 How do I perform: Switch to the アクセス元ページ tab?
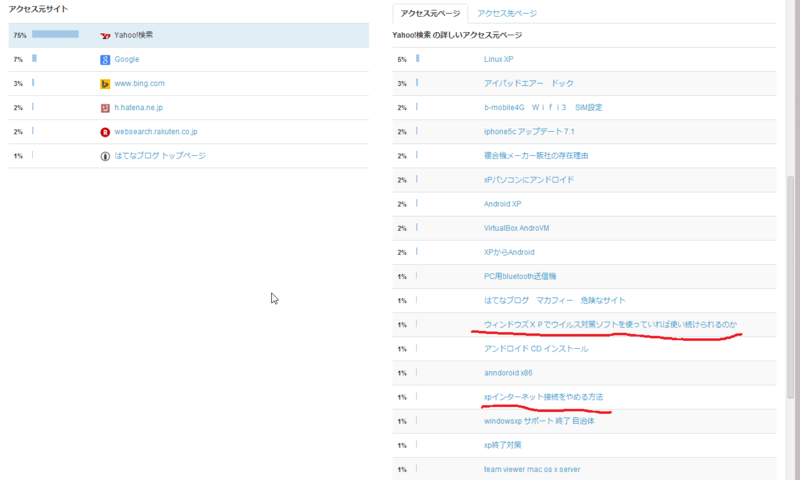[430, 13]
